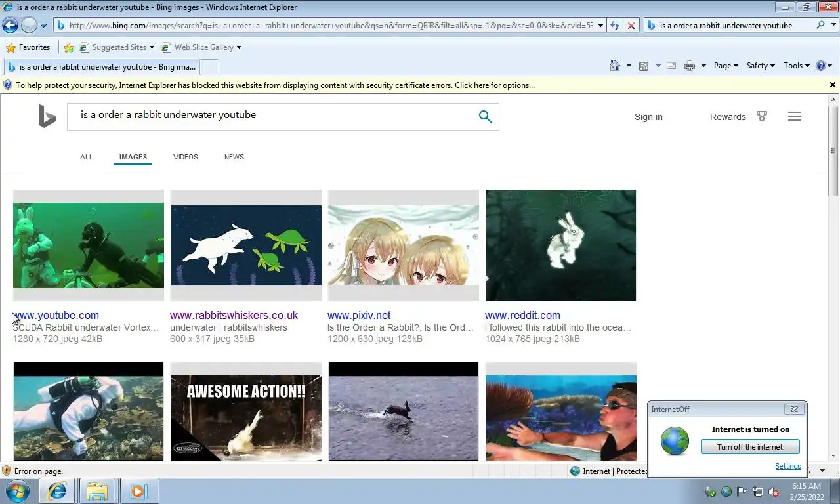
Task: Switch to the ALL results tab
Action: [87, 157]
